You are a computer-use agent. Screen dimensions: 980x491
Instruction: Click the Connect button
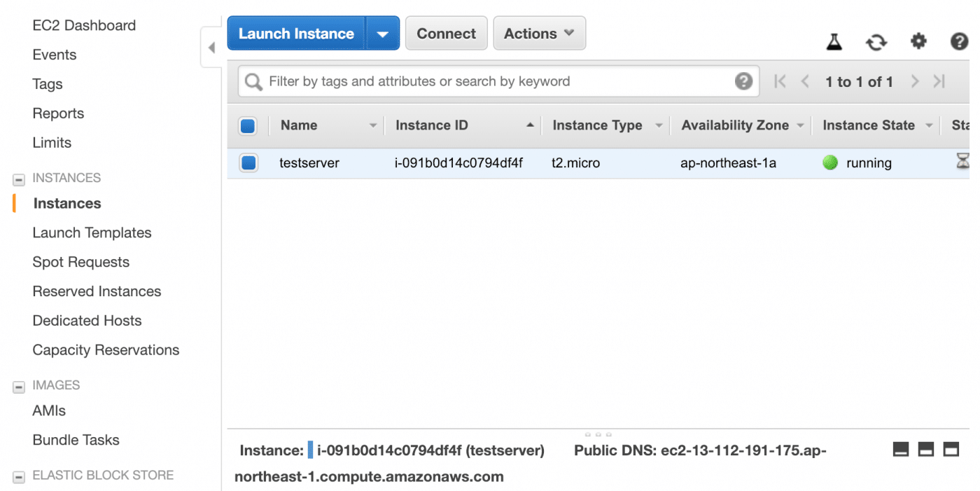[446, 34]
